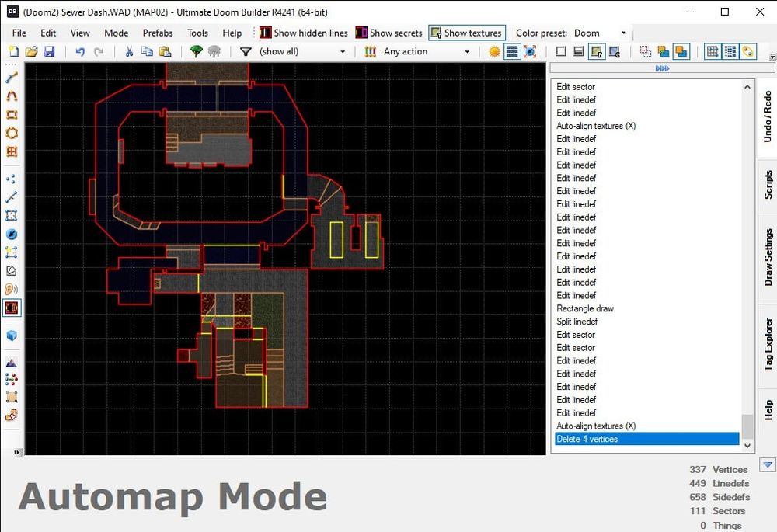The height and width of the screenshot is (532, 777).
Task: Select the Draw Rectangle tool
Action: pyautogui.click(x=12, y=115)
